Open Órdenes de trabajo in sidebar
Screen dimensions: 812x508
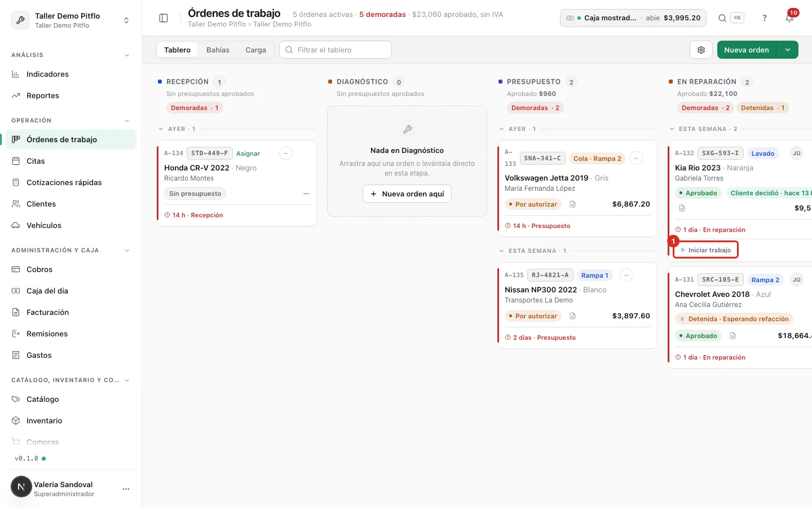[x=71, y=139]
